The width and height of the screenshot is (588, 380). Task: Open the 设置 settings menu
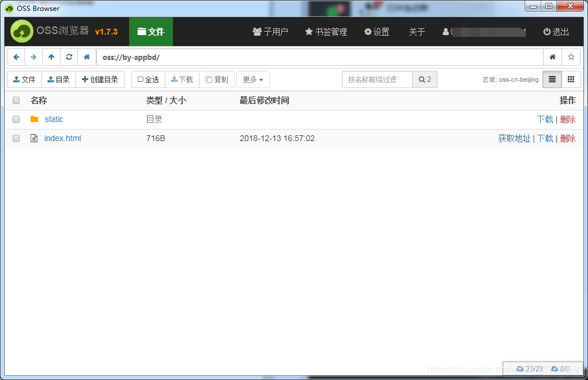click(x=377, y=32)
